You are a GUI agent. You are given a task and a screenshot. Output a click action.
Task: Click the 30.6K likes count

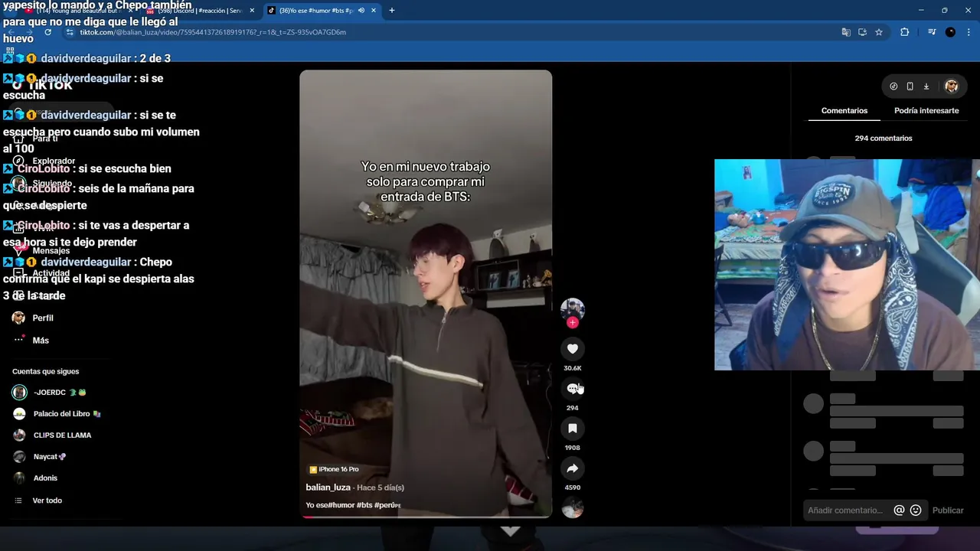[572, 368]
